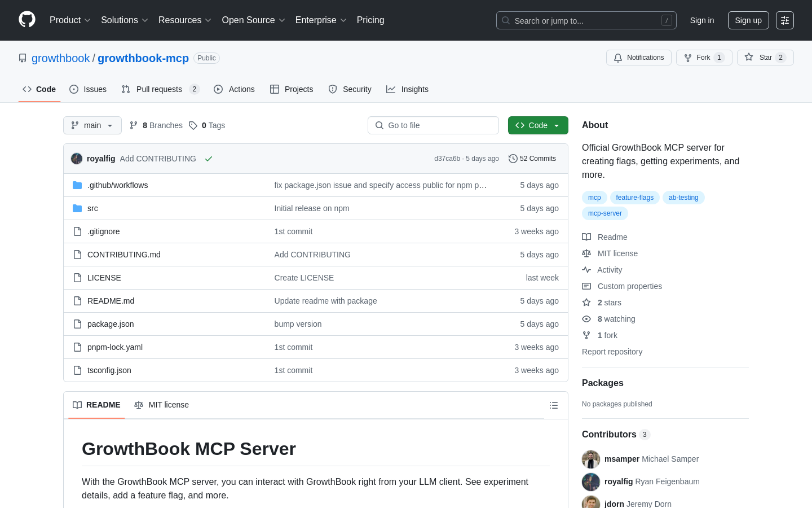The width and height of the screenshot is (812, 508).
Task: Fork the repository
Action: [x=704, y=58]
